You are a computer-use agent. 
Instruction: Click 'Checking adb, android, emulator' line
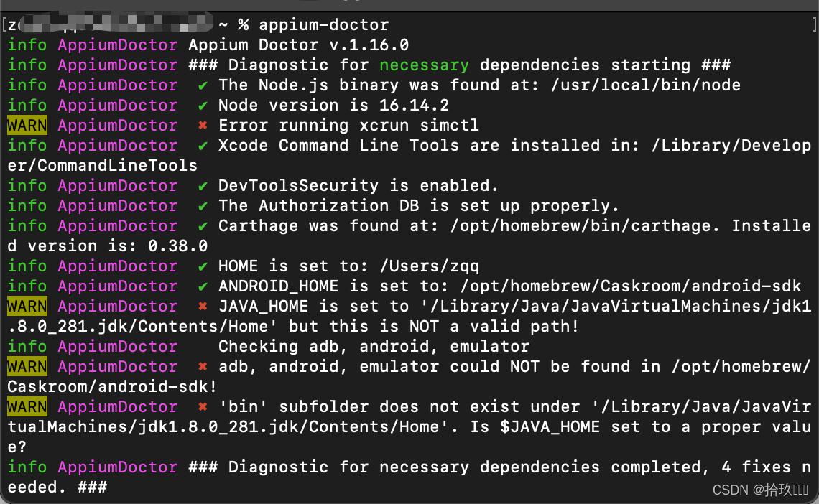coord(374,347)
